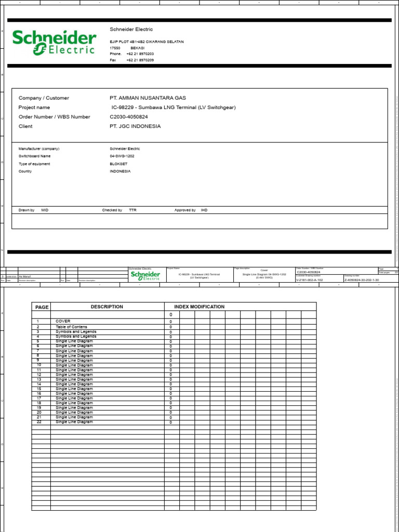Screen dimensions: 399x532
Task: Select 'Single Line Diagram' for page 10
Action: [74, 365]
